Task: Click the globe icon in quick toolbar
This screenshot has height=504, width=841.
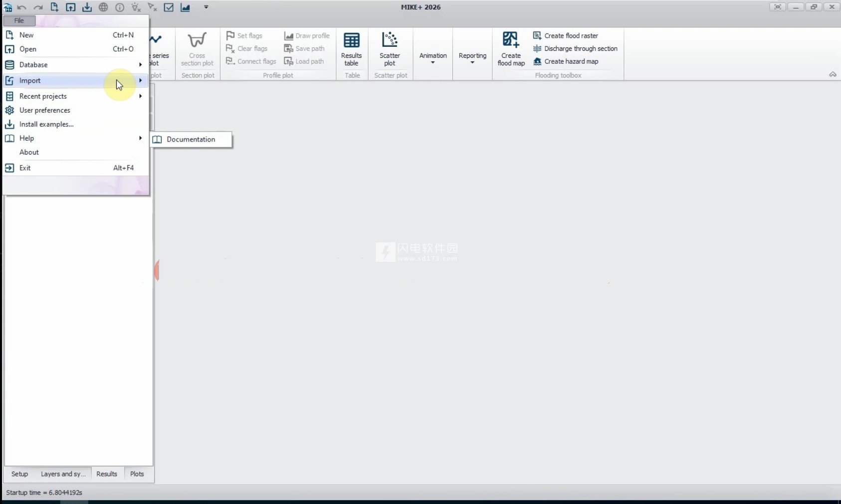Action: (x=103, y=7)
